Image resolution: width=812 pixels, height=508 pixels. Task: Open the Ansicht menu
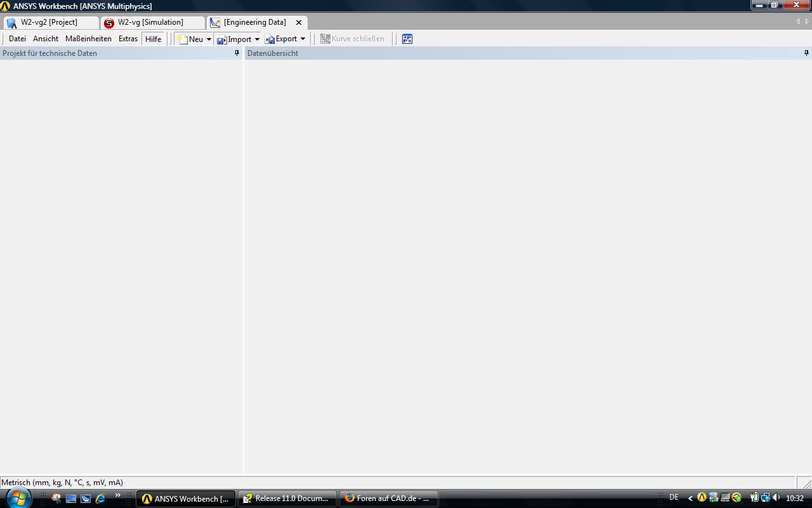46,39
